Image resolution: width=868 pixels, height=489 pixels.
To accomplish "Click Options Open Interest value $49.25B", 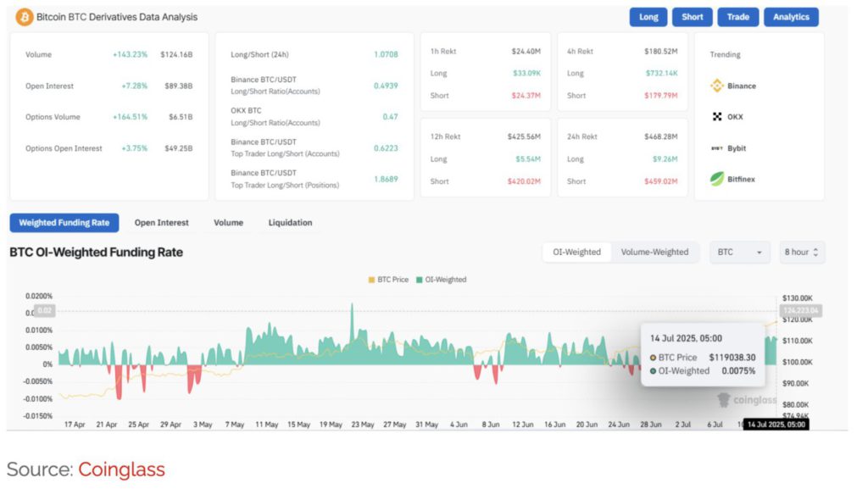I will coord(178,148).
